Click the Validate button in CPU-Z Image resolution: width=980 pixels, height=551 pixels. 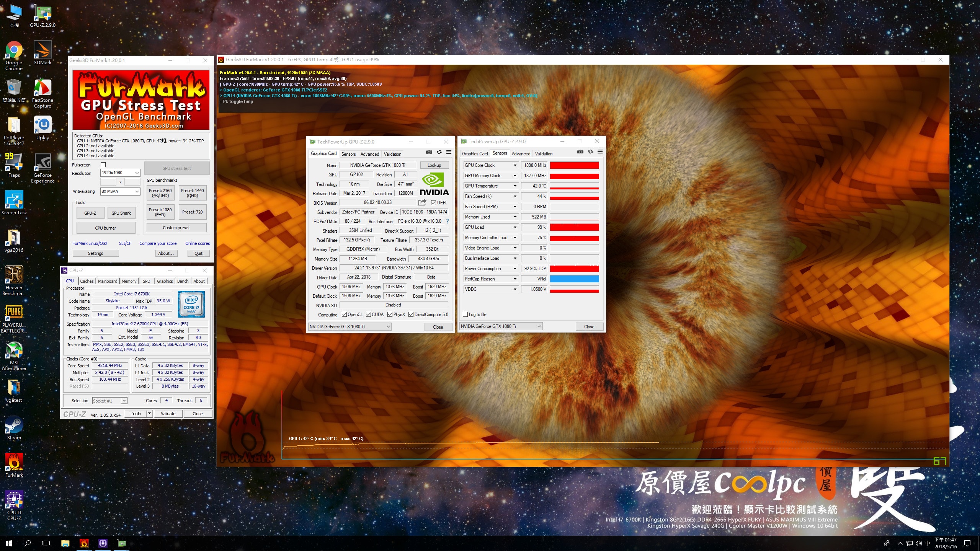[x=168, y=414]
